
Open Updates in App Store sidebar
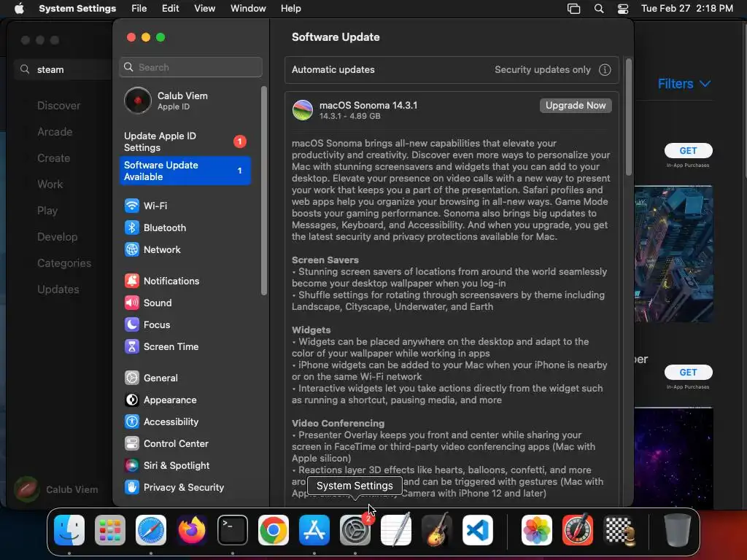58,289
